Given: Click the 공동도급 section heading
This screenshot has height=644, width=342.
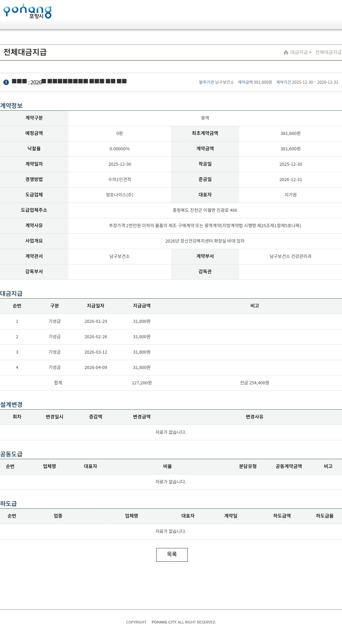Looking at the screenshot, I should [11, 454].
